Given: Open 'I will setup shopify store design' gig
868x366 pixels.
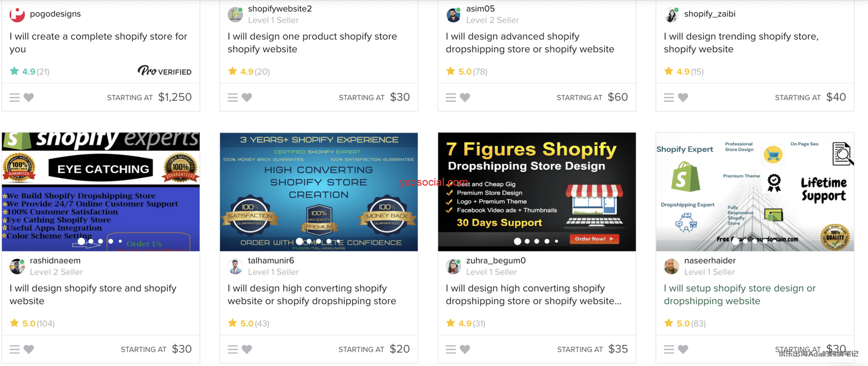Looking at the screenshot, I should pos(739,294).
